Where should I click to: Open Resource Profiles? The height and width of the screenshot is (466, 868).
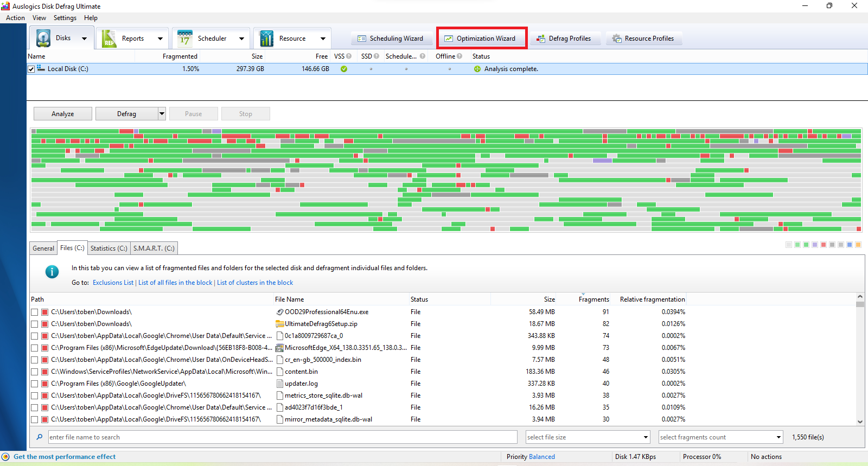point(643,39)
